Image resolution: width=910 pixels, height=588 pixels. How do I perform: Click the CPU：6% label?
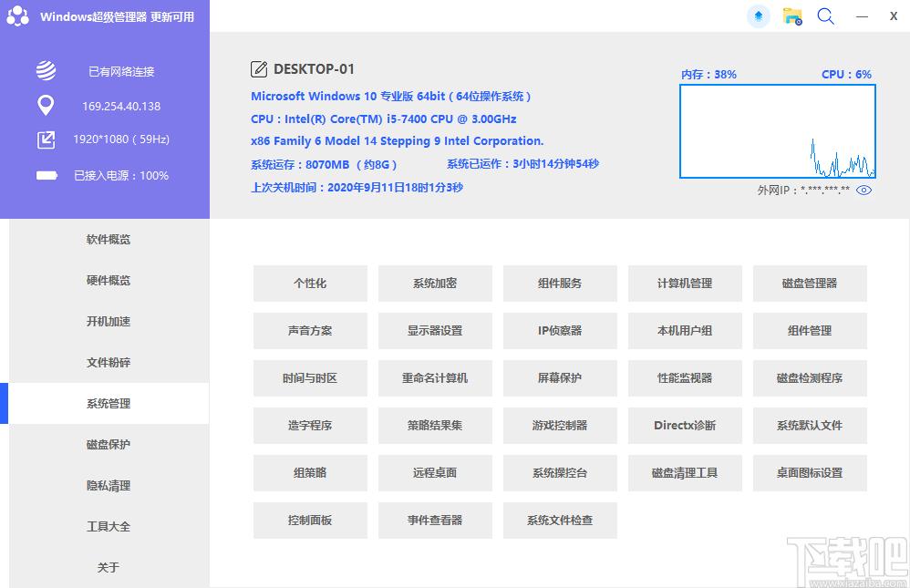pos(846,75)
